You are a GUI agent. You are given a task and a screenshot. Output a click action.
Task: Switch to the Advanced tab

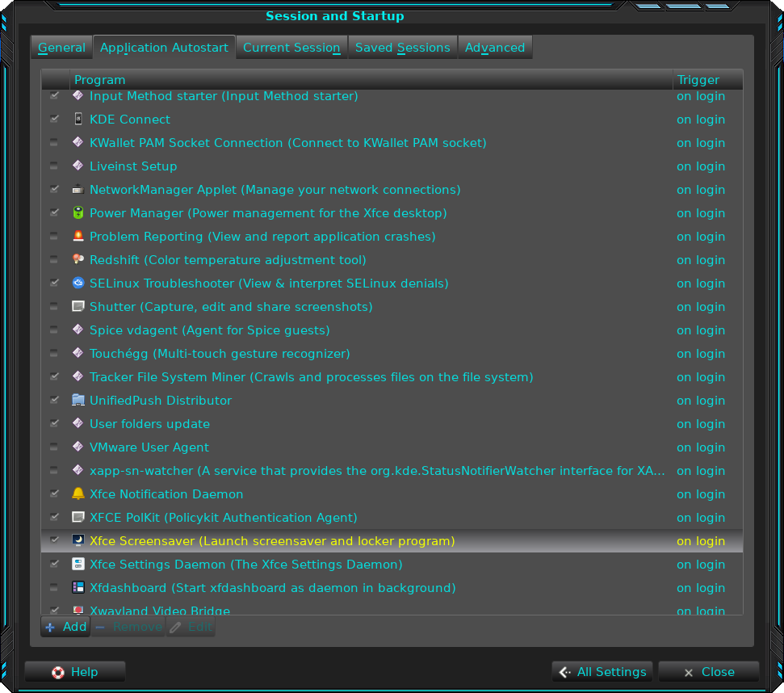(x=495, y=48)
